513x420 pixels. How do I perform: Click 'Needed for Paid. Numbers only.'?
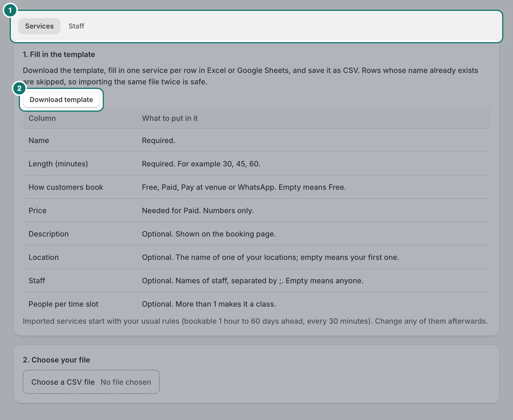[x=198, y=211]
